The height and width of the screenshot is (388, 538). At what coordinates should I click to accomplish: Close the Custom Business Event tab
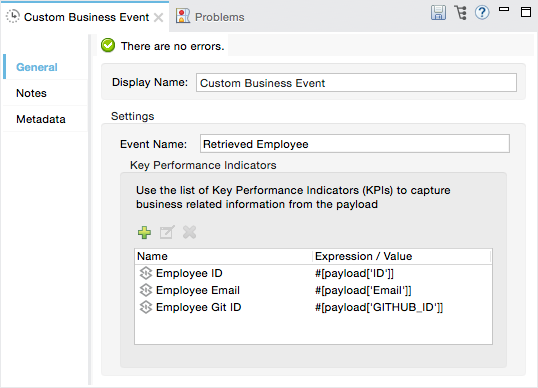[159, 17]
